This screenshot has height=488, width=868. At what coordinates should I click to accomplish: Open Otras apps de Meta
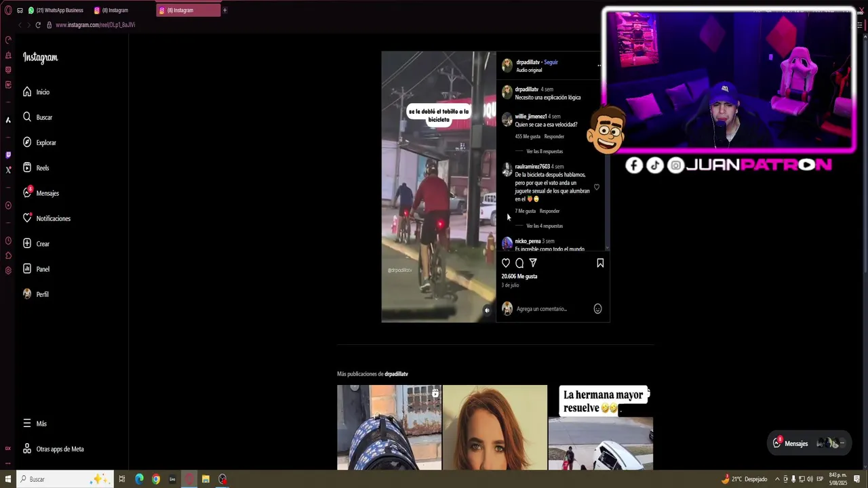[x=54, y=449]
